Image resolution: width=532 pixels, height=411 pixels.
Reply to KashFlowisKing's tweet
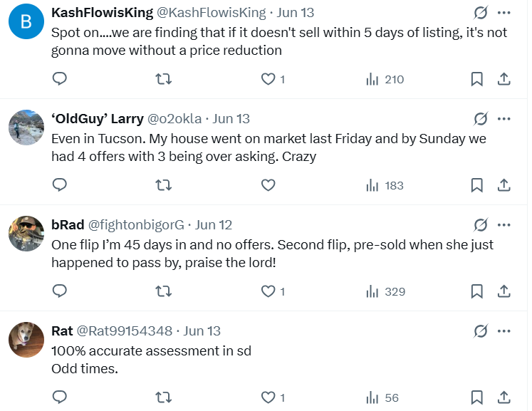(60, 79)
